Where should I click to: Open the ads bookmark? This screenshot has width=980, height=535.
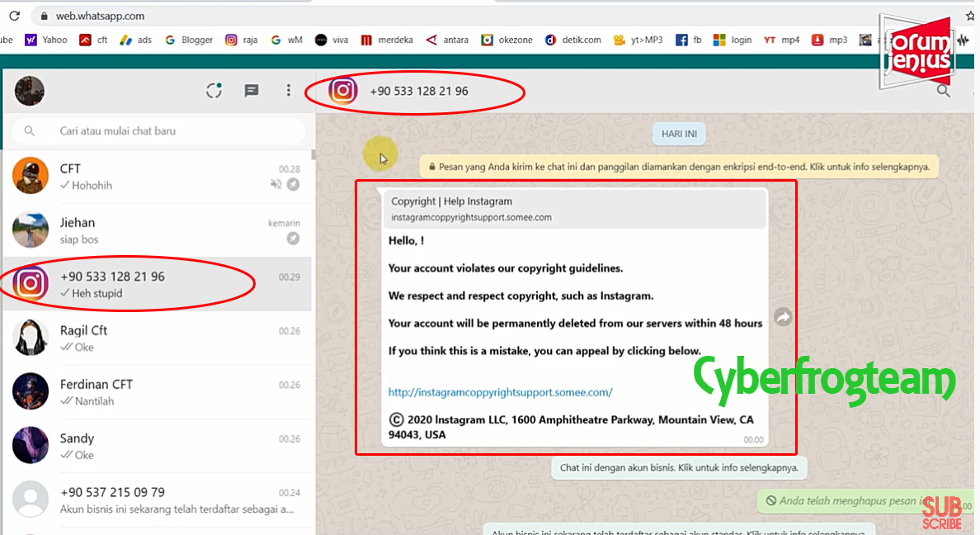point(135,40)
